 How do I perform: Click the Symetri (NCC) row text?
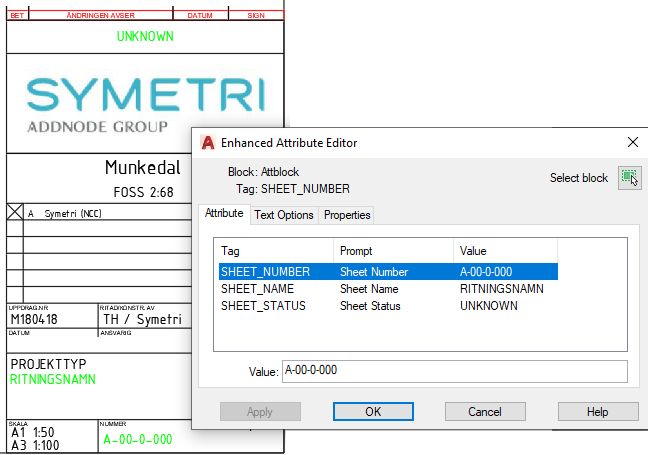73,214
